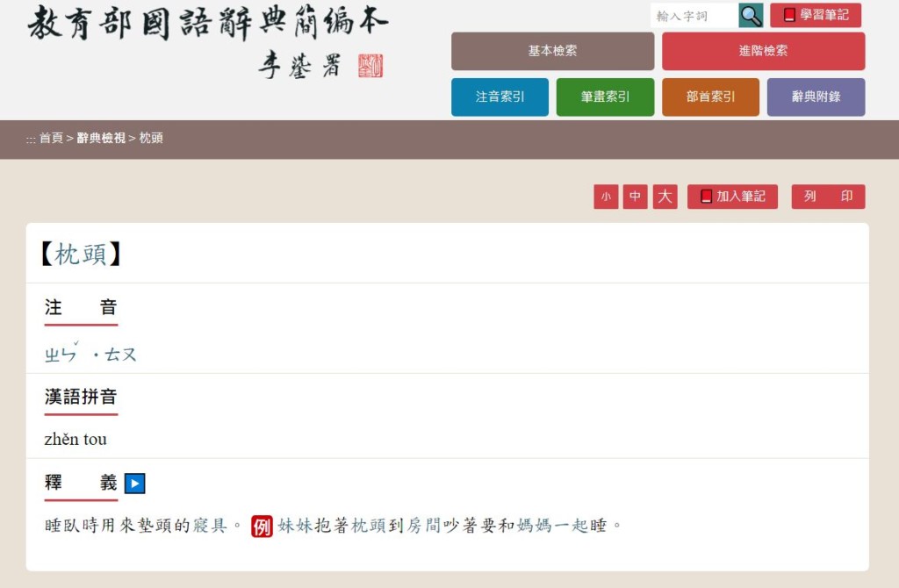Click 房間 link in example sentence
The image size is (899, 588).
point(423,526)
